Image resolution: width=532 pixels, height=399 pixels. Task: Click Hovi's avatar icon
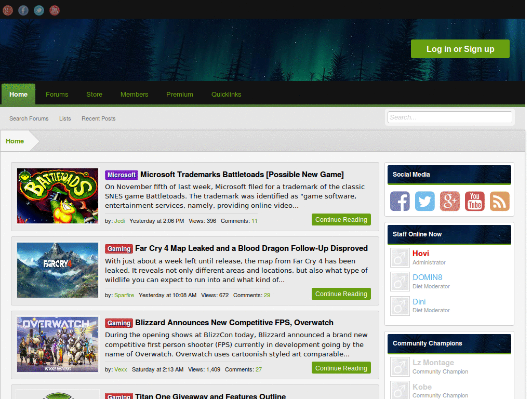point(400,258)
